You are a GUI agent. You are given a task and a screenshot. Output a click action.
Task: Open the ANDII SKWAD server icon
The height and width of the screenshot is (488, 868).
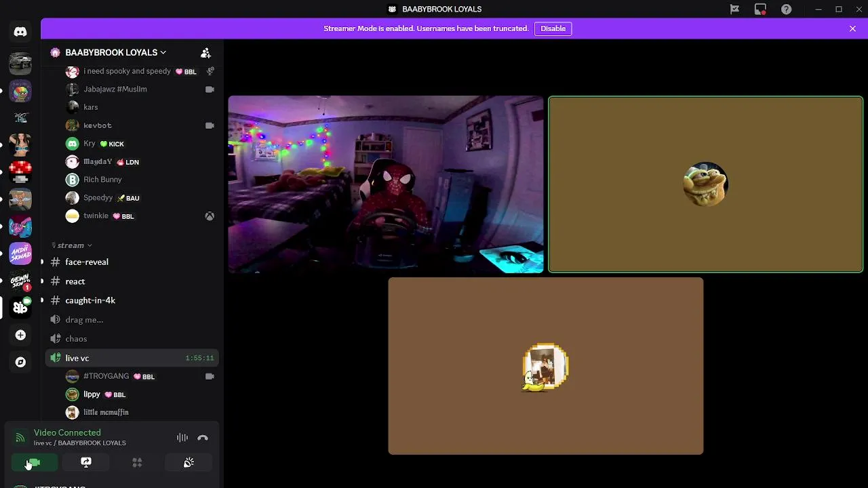20,253
